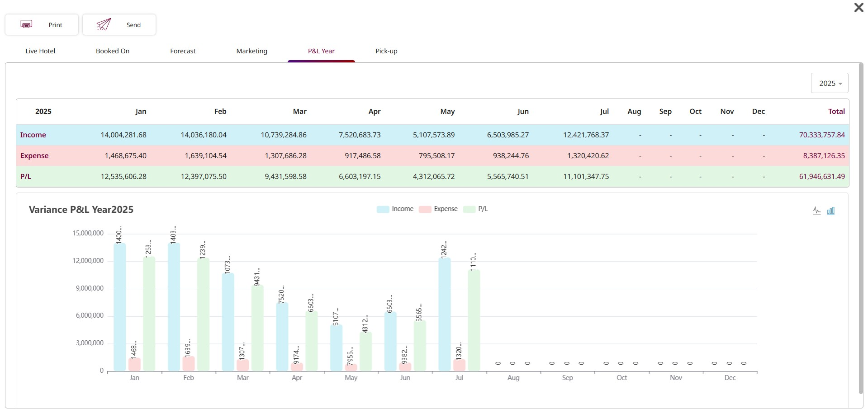
Task: Go to the Forecast tab
Action: (x=183, y=51)
